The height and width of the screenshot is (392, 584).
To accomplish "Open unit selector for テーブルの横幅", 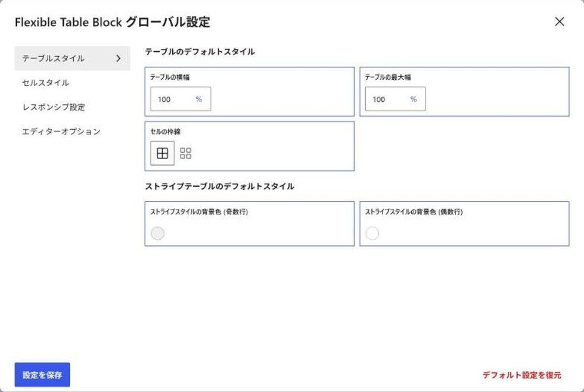I will click(x=199, y=99).
